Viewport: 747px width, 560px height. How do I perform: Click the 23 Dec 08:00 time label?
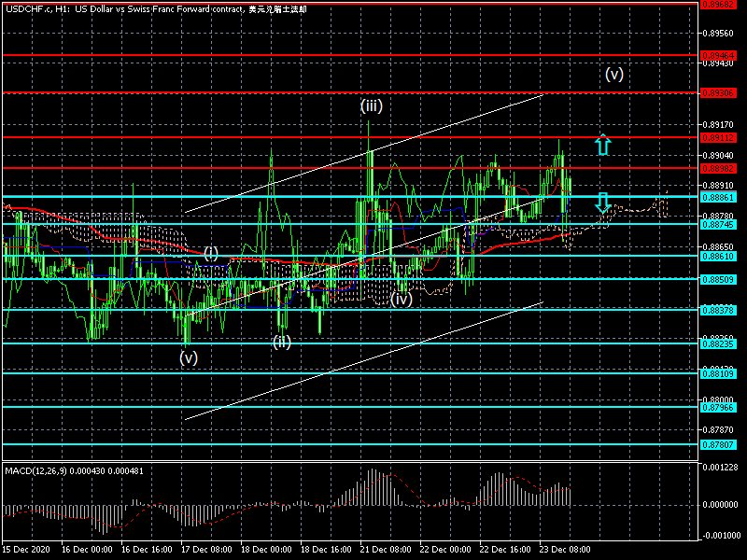pos(565,550)
